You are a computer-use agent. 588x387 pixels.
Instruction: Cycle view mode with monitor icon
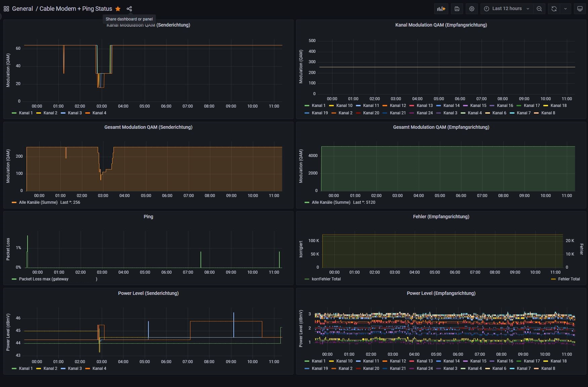click(580, 9)
